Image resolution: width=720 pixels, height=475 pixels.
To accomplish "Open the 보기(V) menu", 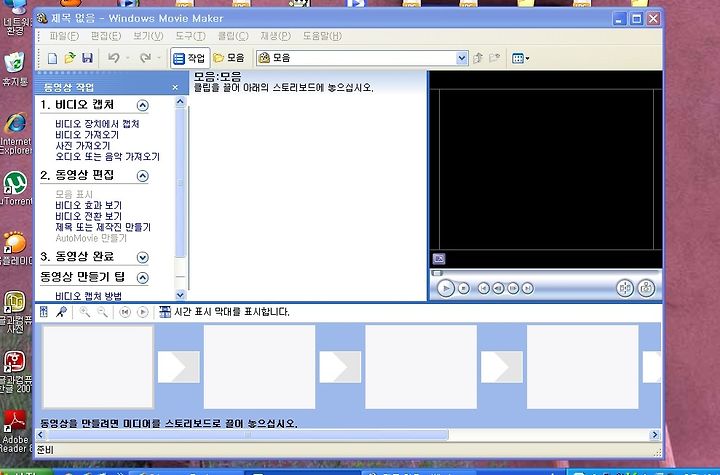I will coord(148,36).
